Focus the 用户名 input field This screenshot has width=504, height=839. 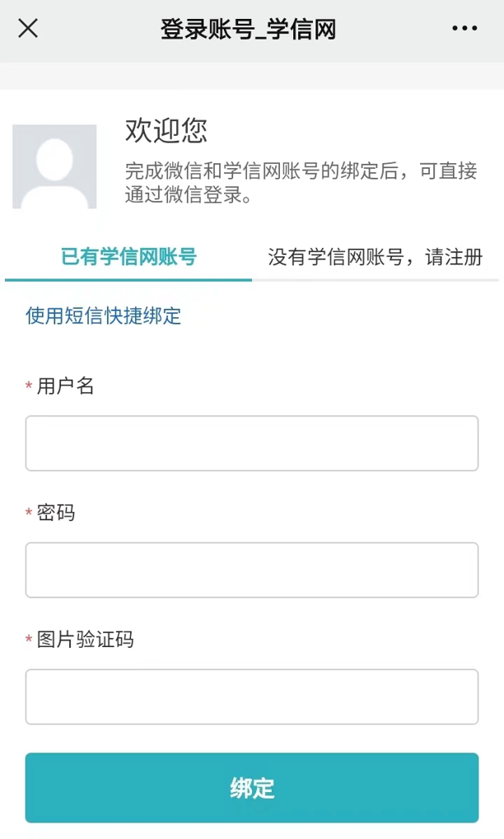tap(251, 443)
